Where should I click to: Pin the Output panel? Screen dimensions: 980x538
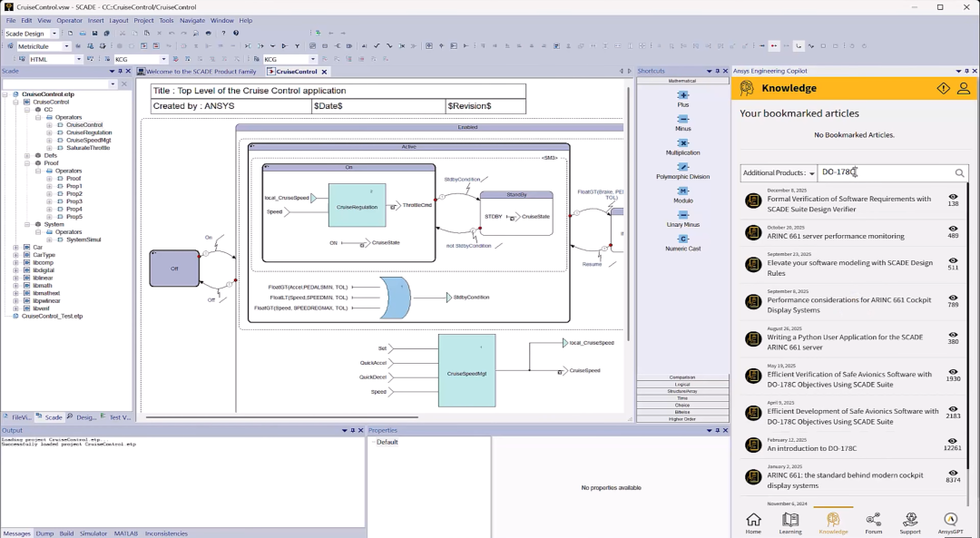[x=352, y=431]
